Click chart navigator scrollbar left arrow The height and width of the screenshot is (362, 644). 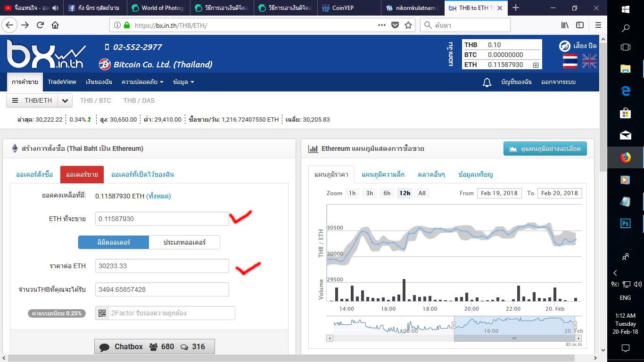(330, 338)
